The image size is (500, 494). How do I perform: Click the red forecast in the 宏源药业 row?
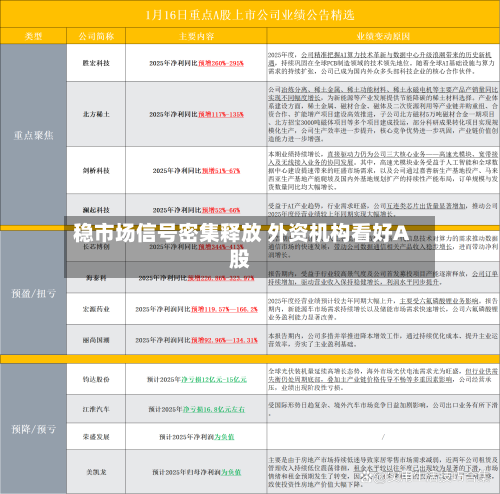click(224, 309)
